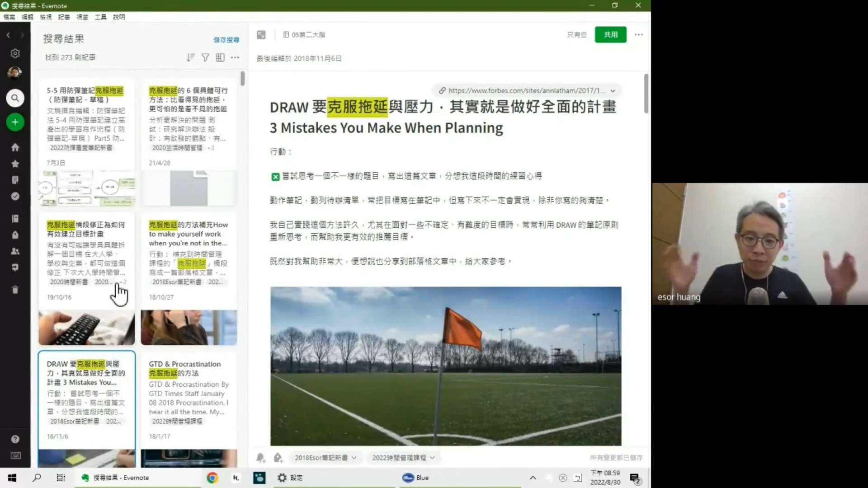Image resolution: width=868 pixels, height=488 pixels.
Task: Open the 2022時間管理課程 tag dropdown
Action: (433, 458)
